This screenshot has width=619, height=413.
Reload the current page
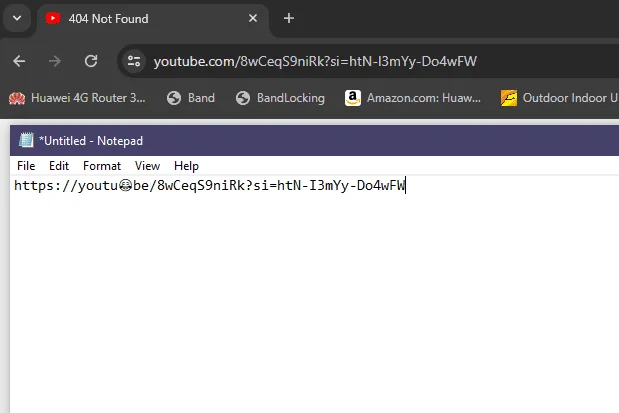click(91, 61)
